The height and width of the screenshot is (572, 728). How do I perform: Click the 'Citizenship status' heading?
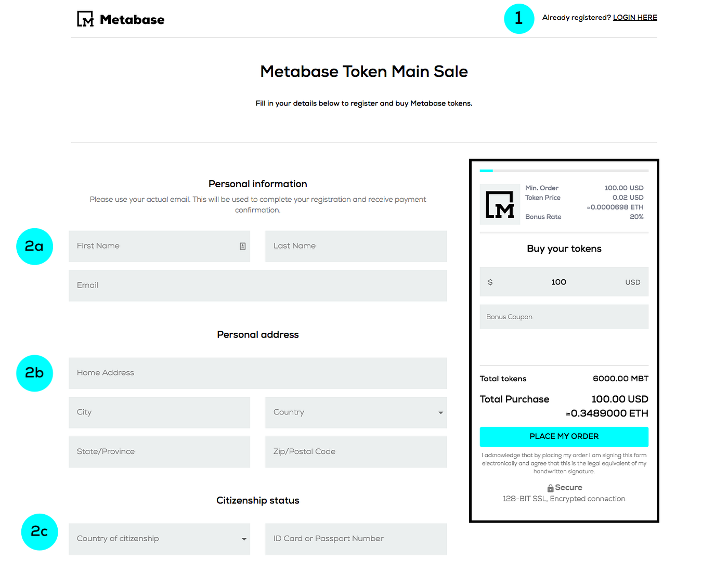point(258,501)
